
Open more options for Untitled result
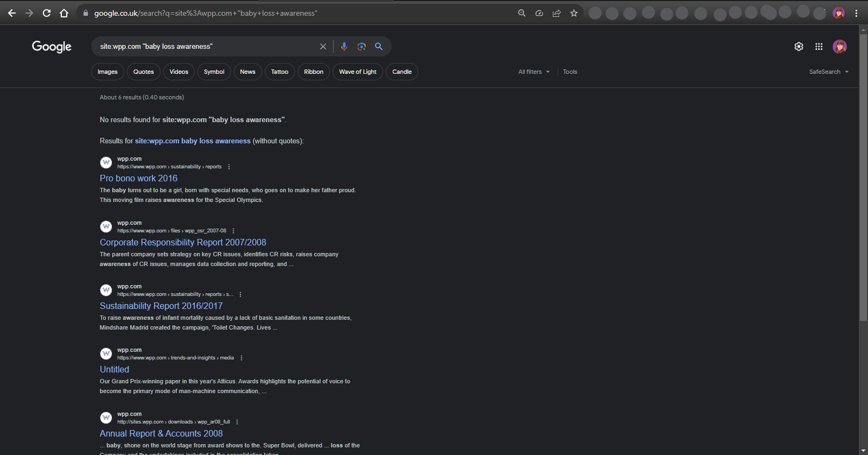click(x=241, y=358)
